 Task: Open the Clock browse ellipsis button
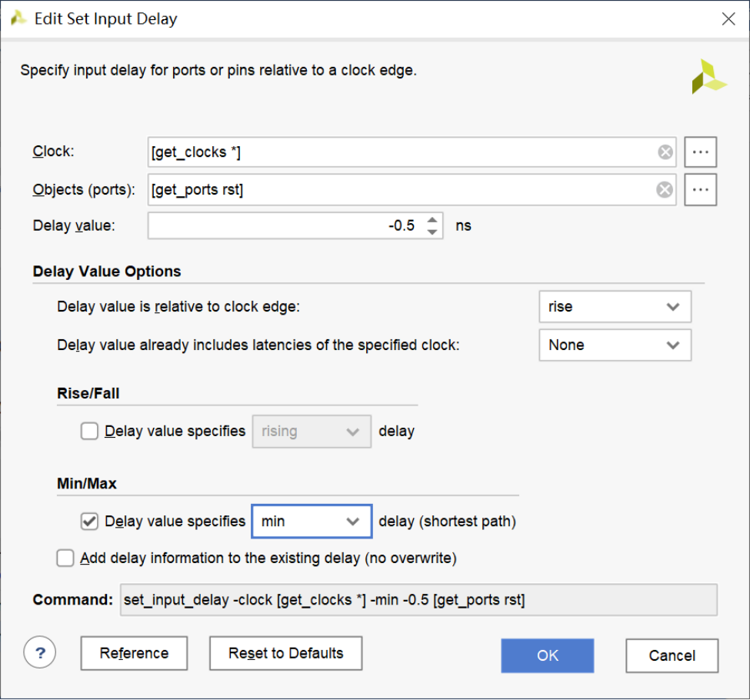tap(700, 152)
